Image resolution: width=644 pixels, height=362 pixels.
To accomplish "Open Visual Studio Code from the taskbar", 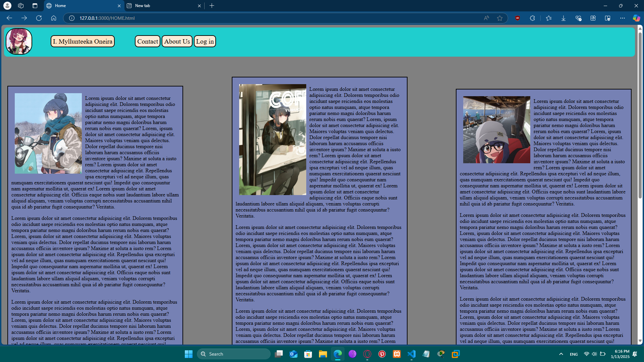I will [412, 354].
